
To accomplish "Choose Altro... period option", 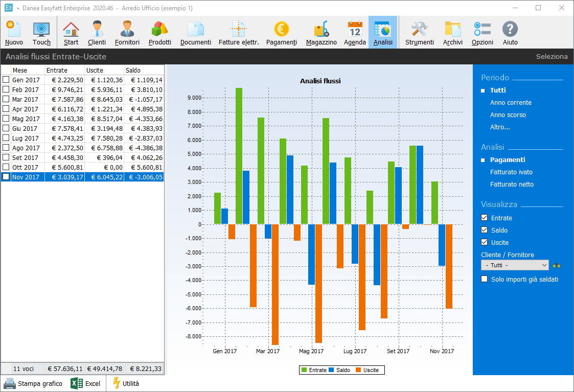I will (500, 127).
